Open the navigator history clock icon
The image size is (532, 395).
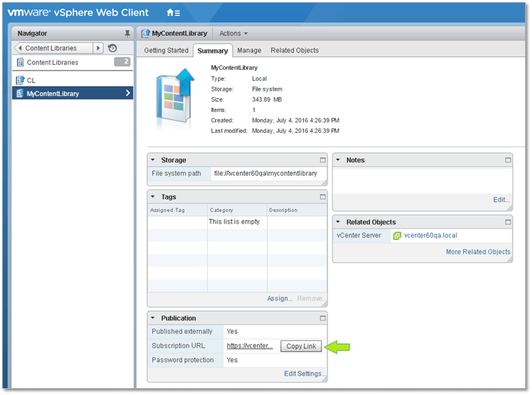pos(113,48)
